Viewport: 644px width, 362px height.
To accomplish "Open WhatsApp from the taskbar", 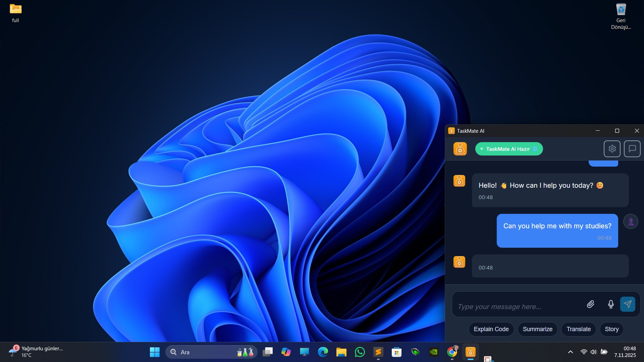I will [360, 352].
